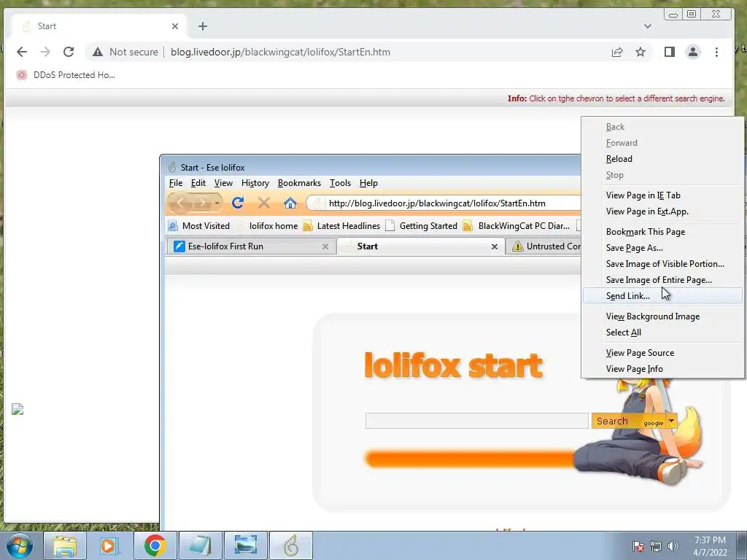747x560 pixels.
Task: Open the lolifox Tools menu
Action: [x=340, y=183]
